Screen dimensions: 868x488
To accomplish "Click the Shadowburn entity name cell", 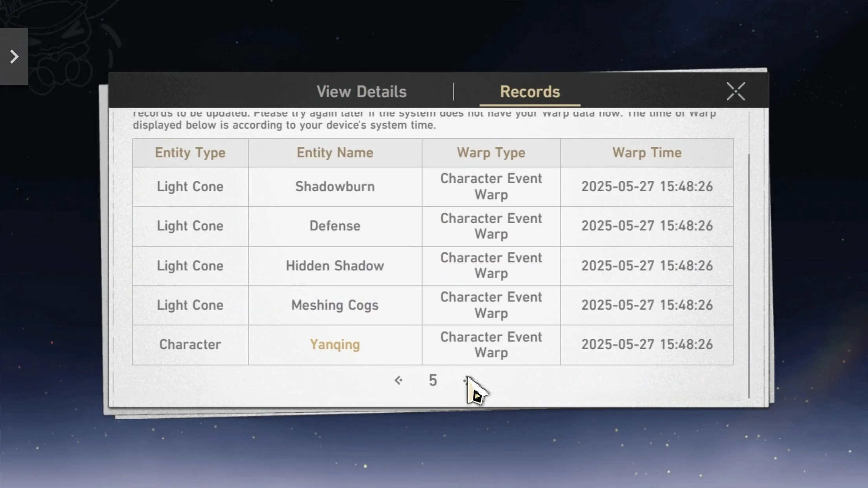I will pos(335,187).
